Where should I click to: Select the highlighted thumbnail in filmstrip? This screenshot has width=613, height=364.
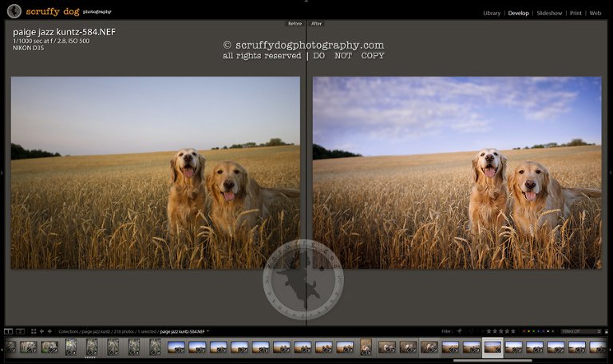[x=492, y=347]
